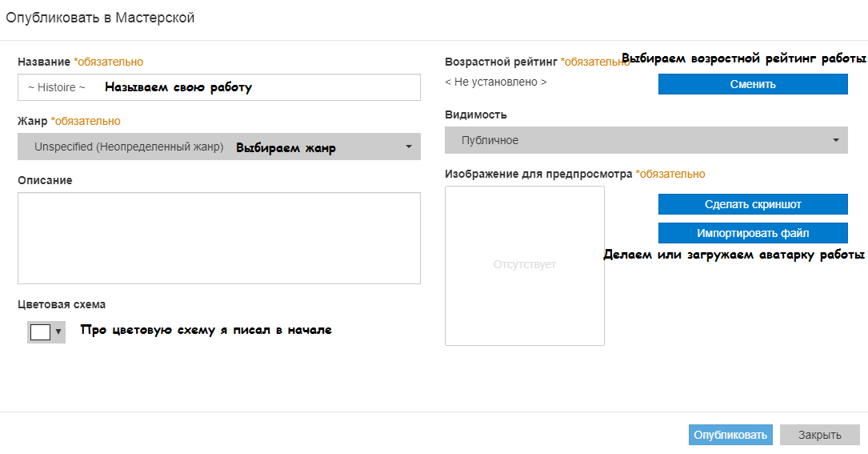The height and width of the screenshot is (454, 868).
Task: Click the empty preview image thumbnail
Action: point(524,265)
